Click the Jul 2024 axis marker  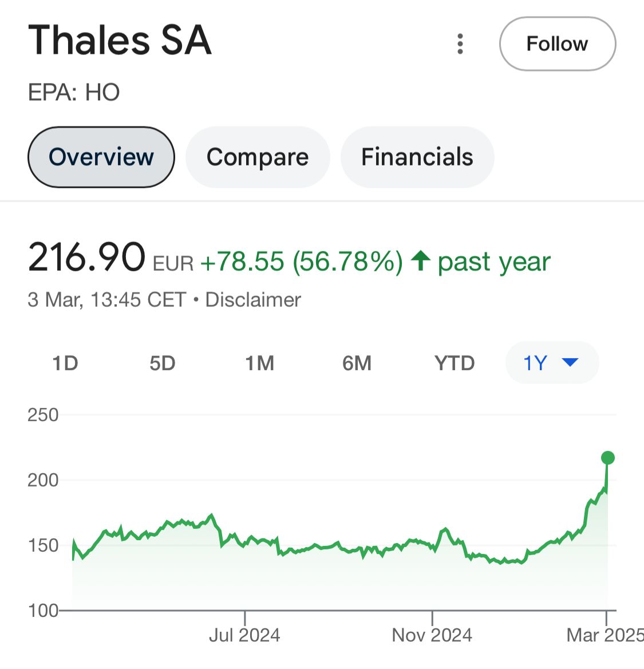(x=244, y=635)
